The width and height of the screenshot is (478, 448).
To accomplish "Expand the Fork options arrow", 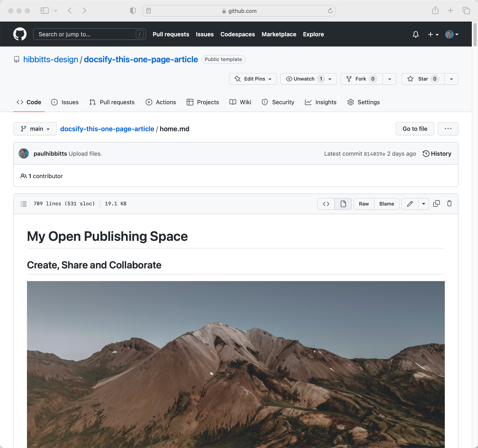I will click(x=390, y=79).
